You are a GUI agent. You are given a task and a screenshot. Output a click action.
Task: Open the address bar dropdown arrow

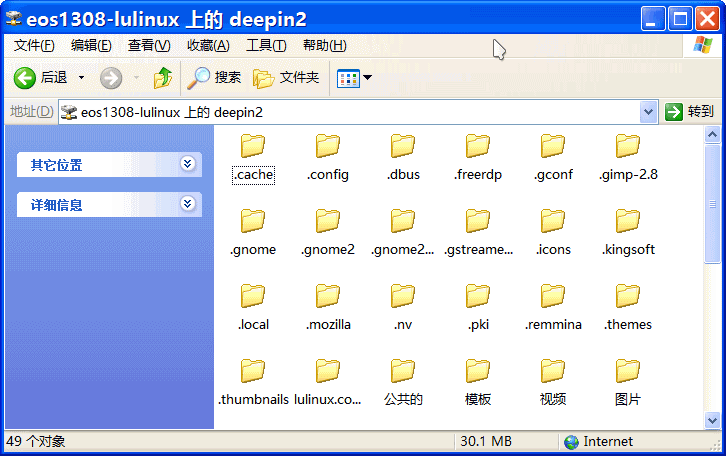pyautogui.click(x=649, y=112)
